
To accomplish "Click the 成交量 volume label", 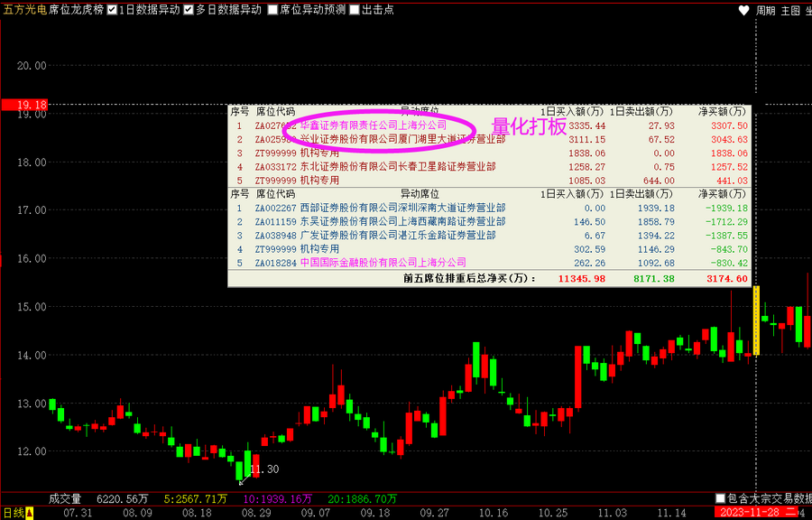I will coord(65,498).
